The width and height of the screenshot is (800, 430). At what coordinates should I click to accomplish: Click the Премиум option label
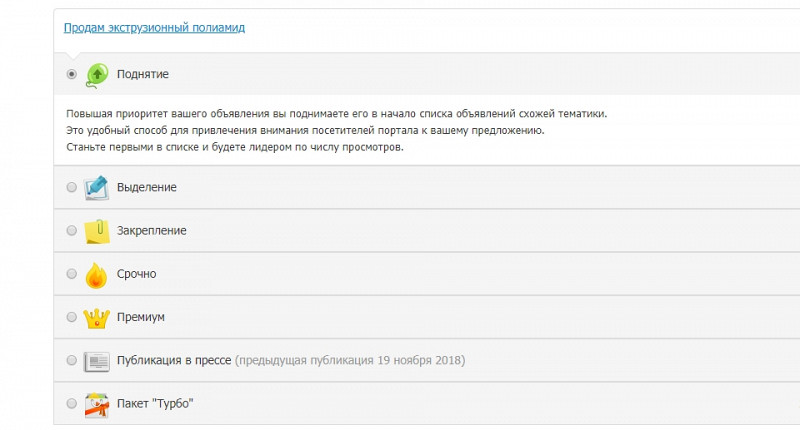141,317
